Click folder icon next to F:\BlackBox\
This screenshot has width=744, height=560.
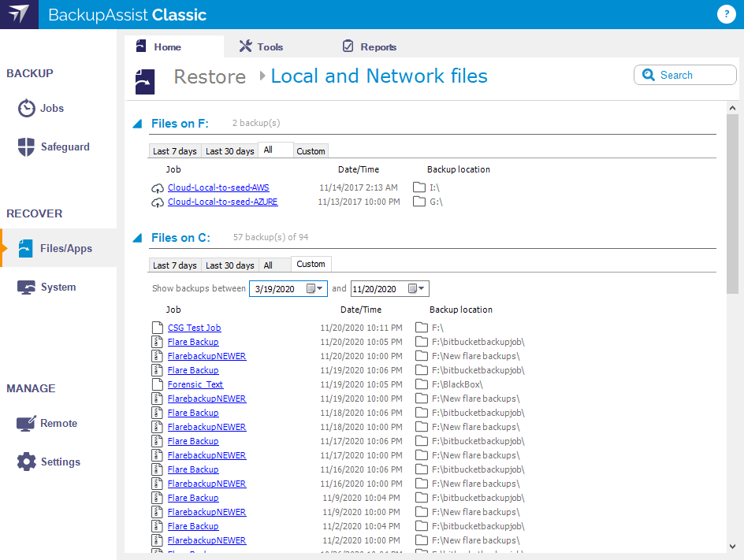pos(422,384)
